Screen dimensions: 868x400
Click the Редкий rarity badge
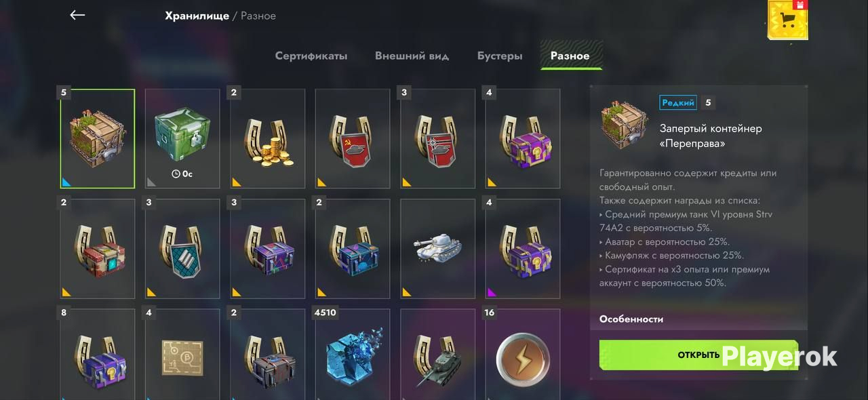pyautogui.click(x=678, y=103)
